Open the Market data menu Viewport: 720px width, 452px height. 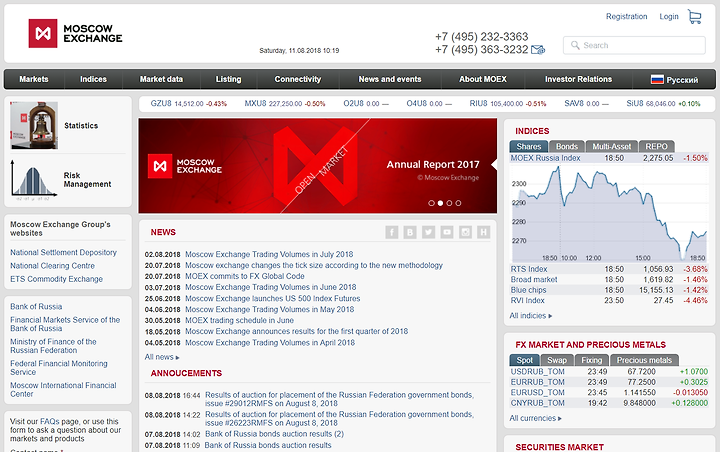(161, 79)
